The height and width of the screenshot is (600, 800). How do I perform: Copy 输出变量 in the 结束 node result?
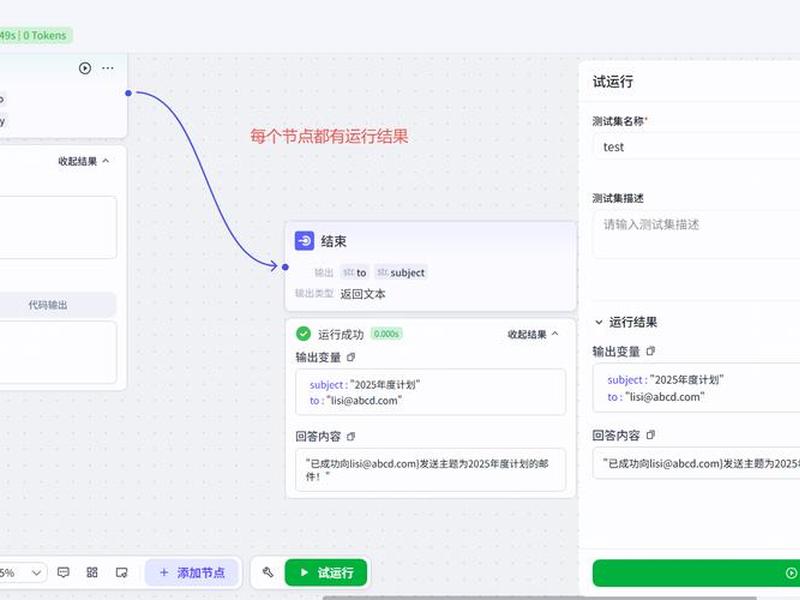(351, 357)
